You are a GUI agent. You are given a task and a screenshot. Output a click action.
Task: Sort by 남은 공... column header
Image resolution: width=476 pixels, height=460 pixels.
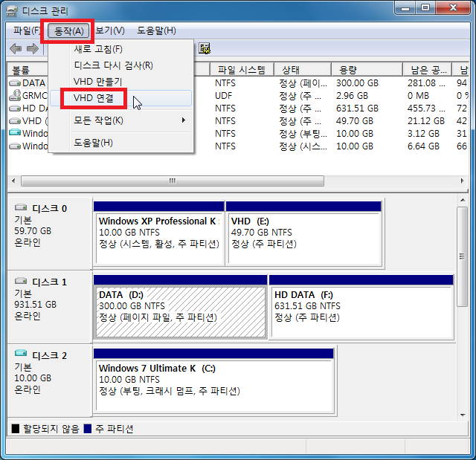[x=428, y=70]
